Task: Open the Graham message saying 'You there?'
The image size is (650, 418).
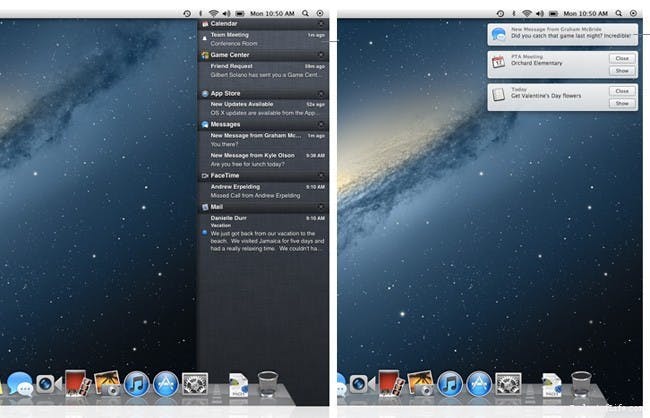Action: click(264, 140)
